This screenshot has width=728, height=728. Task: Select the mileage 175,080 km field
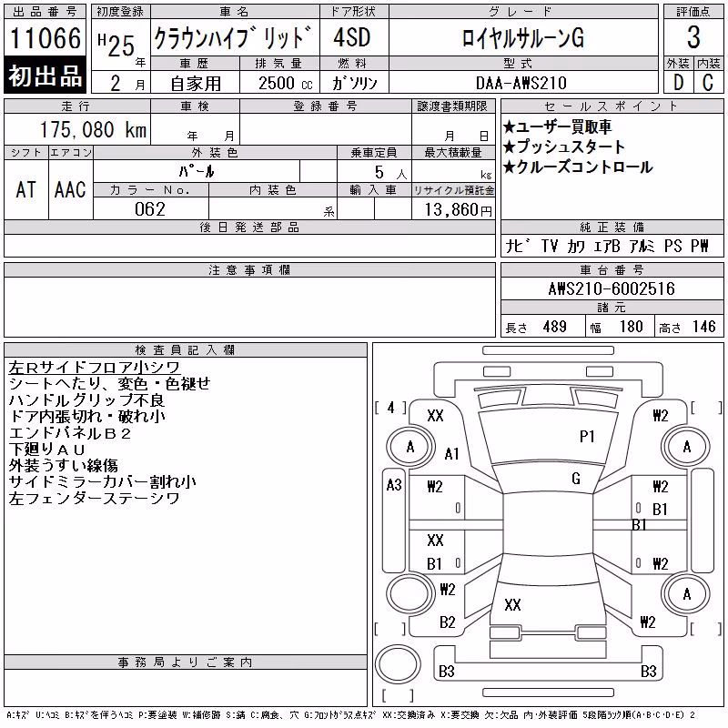click(x=93, y=129)
